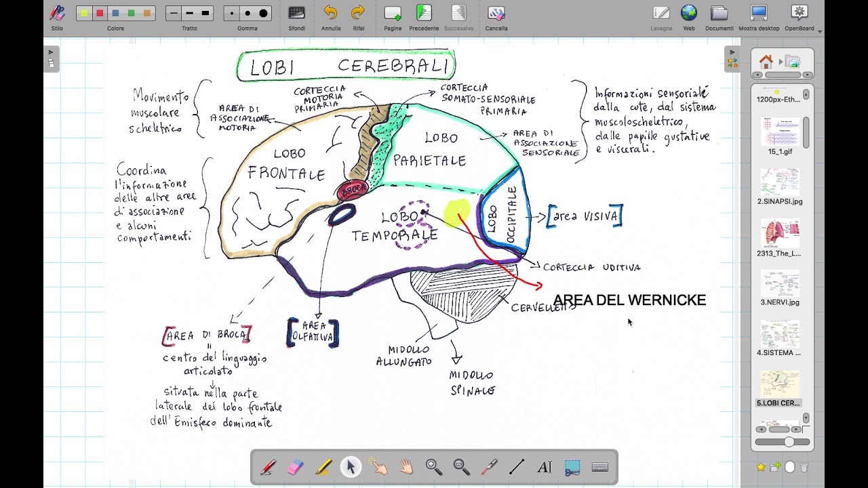Image resolution: width=868 pixels, height=488 pixels.
Task: Add selection to library favorites star
Action: [761, 467]
